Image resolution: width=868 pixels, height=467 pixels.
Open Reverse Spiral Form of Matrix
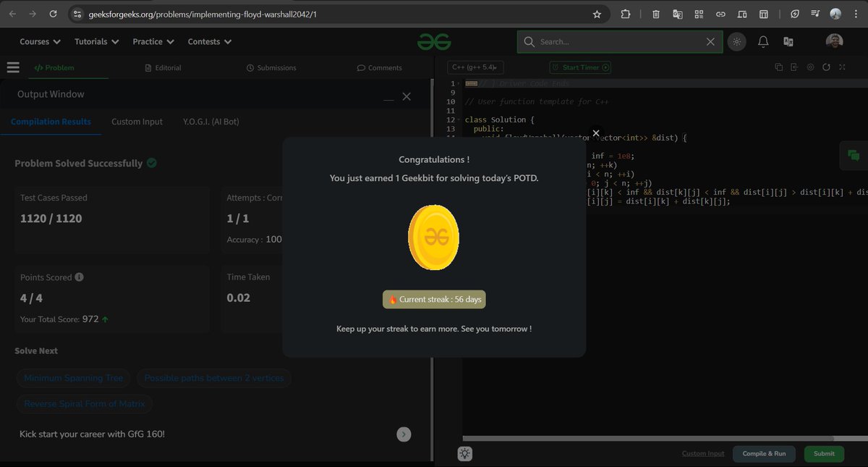85,404
